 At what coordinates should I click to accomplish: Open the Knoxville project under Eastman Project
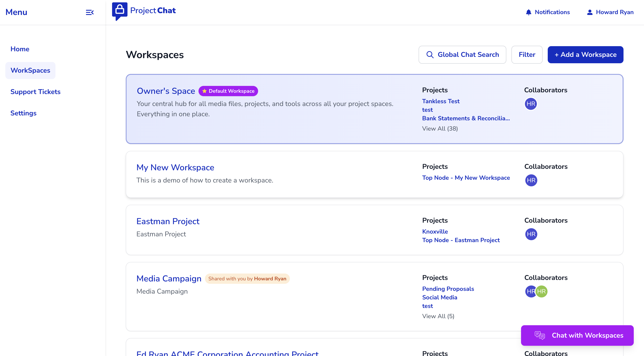(x=435, y=231)
